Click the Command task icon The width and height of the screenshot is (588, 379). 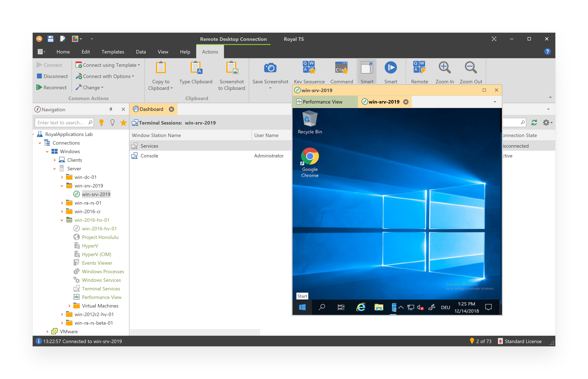[x=342, y=68]
